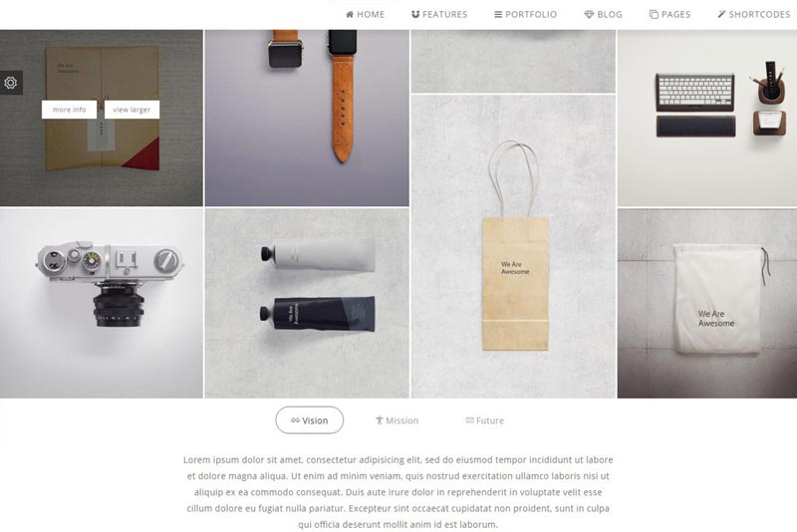Click the house icon beside HOME
This screenshot has width=797, height=532.
[350, 14]
